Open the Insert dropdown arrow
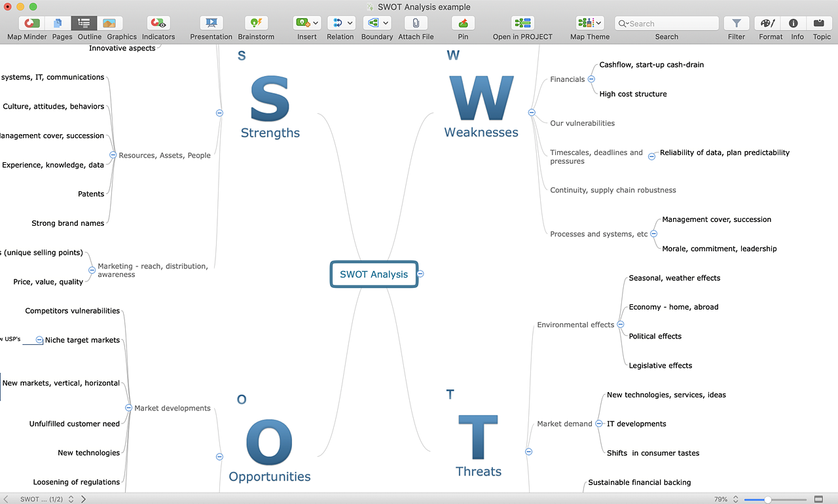The width and height of the screenshot is (838, 504). 316,24
